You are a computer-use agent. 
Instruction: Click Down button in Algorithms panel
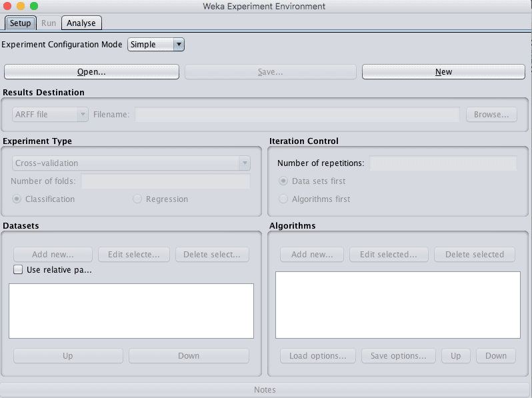coord(496,356)
